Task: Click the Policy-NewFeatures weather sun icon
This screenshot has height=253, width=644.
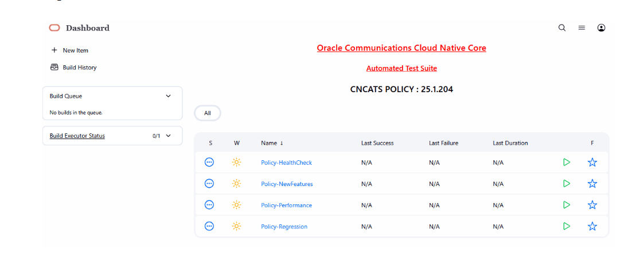Action: (x=237, y=184)
